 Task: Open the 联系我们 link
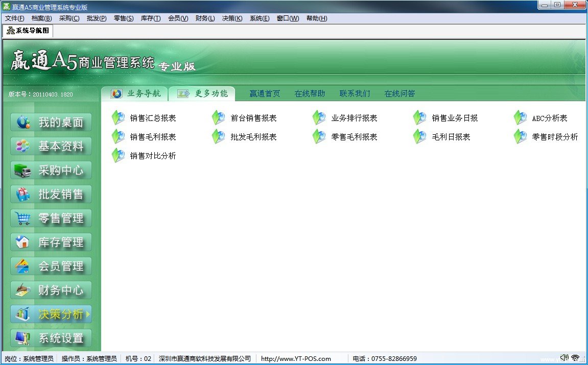click(x=355, y=94)
